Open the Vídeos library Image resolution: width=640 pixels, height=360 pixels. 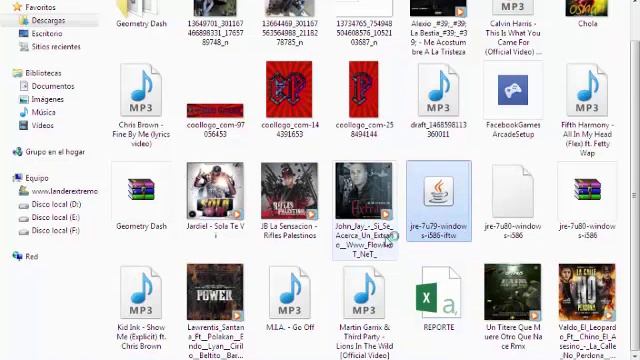(x=42, y=125)
